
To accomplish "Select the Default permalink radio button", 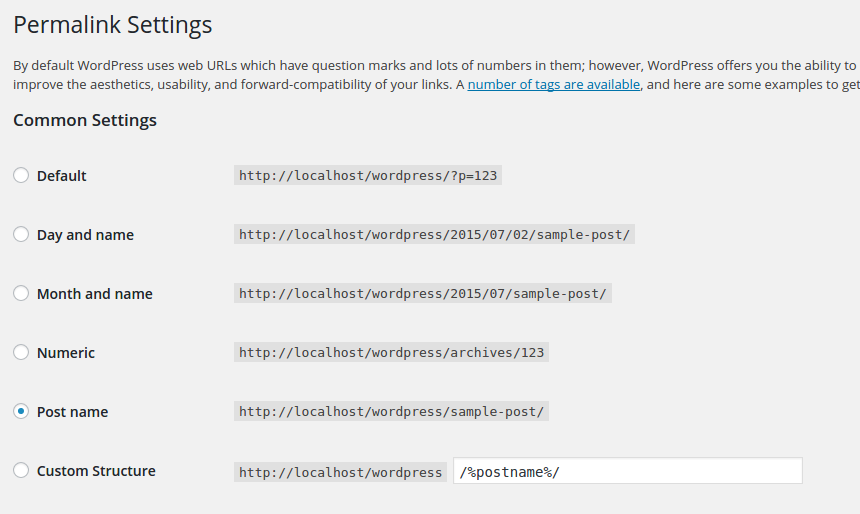I will coord(21,175).
